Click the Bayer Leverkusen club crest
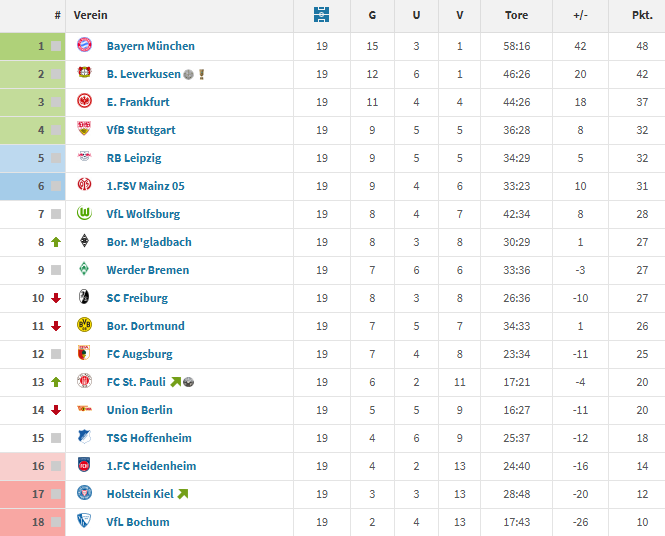This screenshot has height=536, width=665. (85, 74)
